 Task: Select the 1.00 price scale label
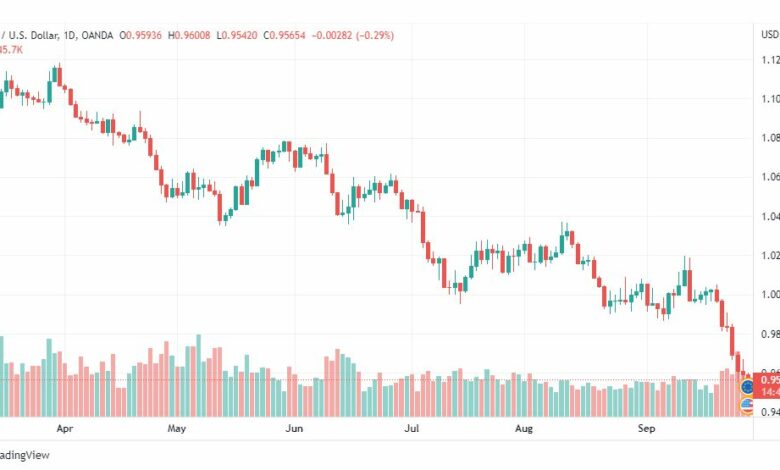coord(770,294)
